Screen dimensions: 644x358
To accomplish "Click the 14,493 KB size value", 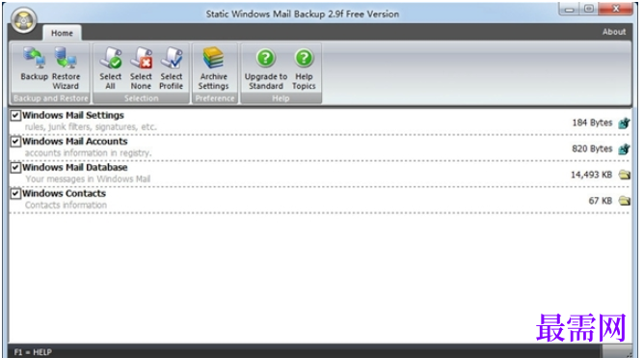I will pyautogui.click(x=591, y=175).
